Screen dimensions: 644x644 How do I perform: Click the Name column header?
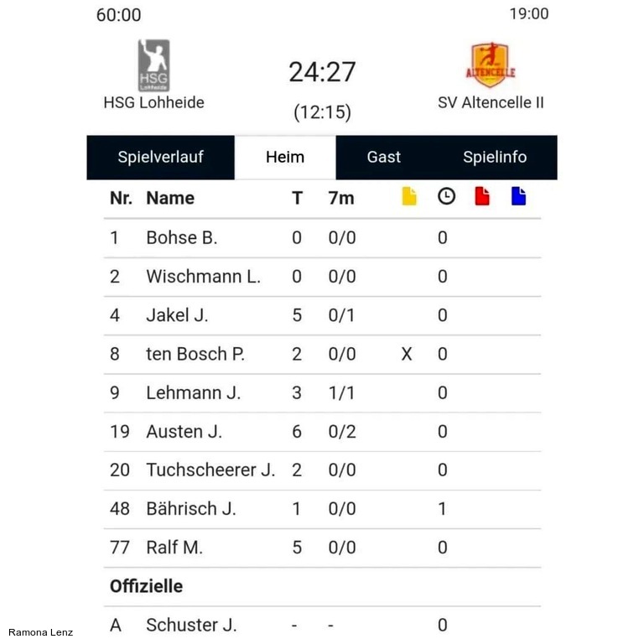pyautogui.click(x=170, y=199)
